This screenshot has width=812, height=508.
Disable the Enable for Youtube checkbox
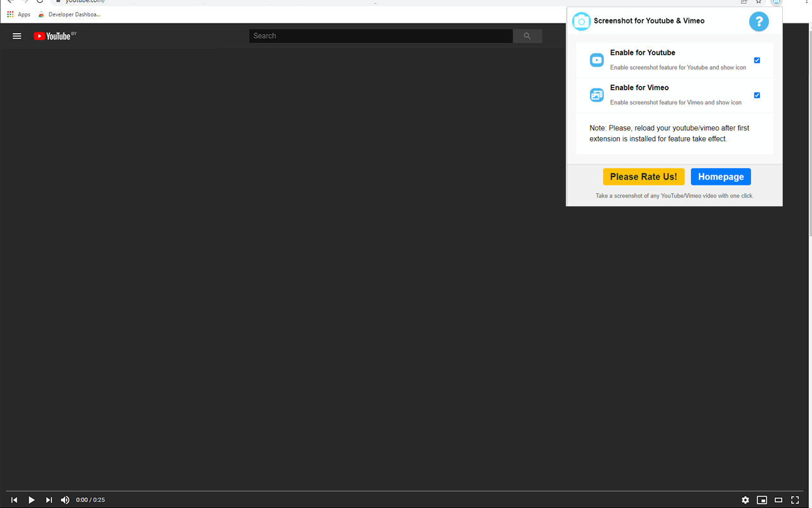[x=757, y=60]
